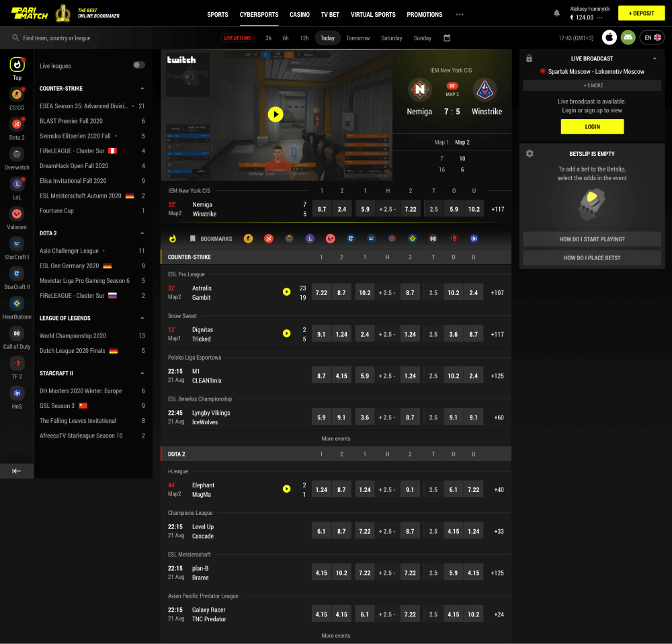
Task: Switch to Live Betting filter
Action: tap(237, 38)
